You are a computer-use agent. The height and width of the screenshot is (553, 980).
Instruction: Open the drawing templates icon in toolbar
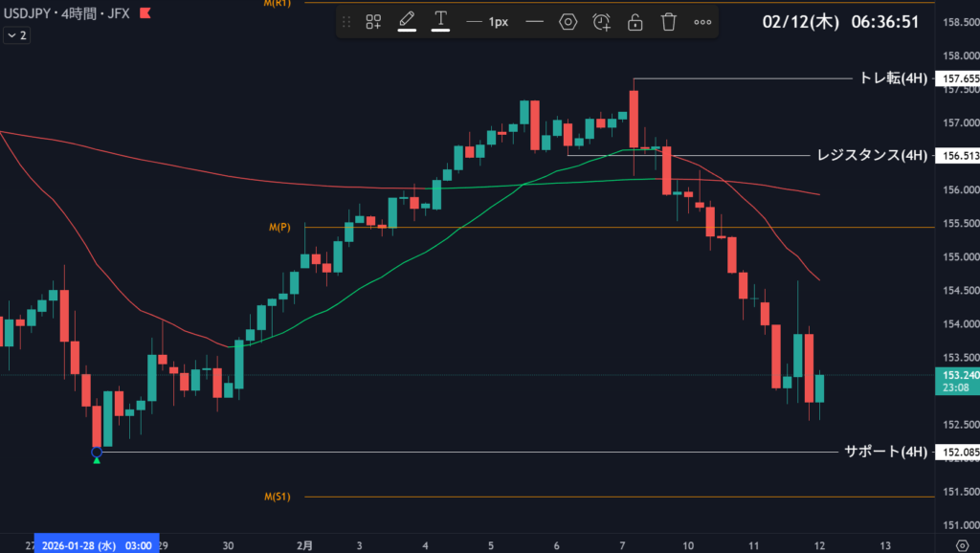pyautogui.click(x=373, y=22)
